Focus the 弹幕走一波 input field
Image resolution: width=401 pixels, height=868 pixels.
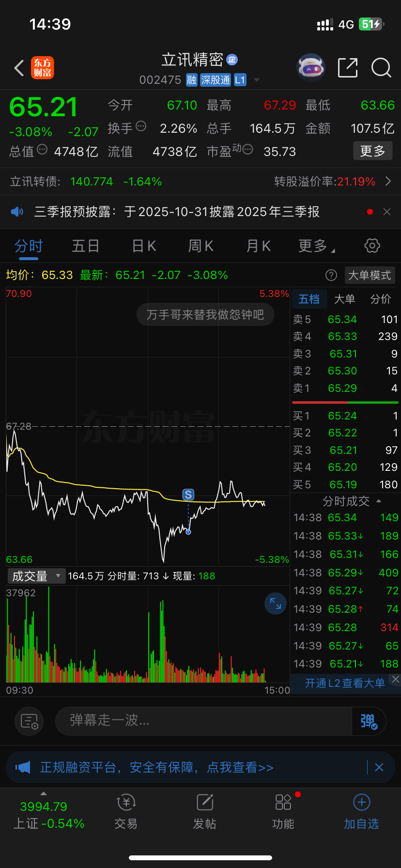203,721
